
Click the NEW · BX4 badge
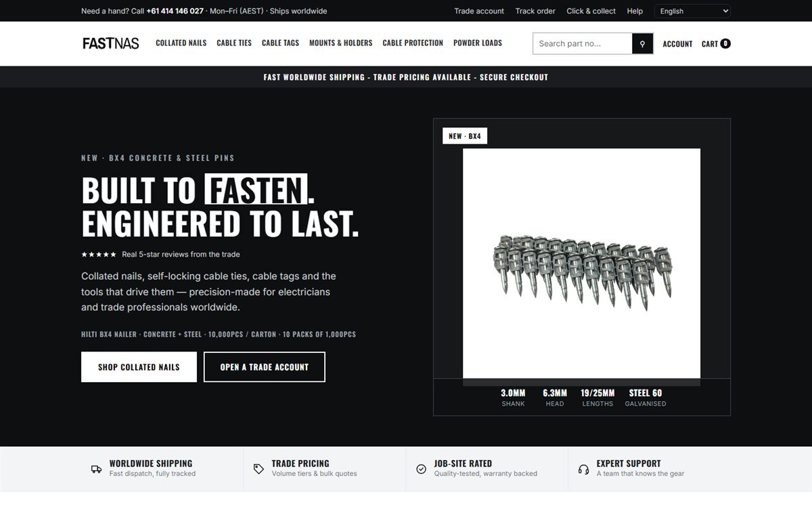(x=465, y=136)
